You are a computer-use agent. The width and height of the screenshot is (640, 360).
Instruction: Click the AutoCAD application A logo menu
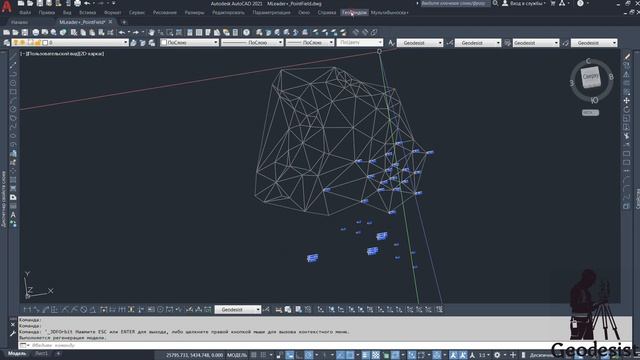coord(6,6)
